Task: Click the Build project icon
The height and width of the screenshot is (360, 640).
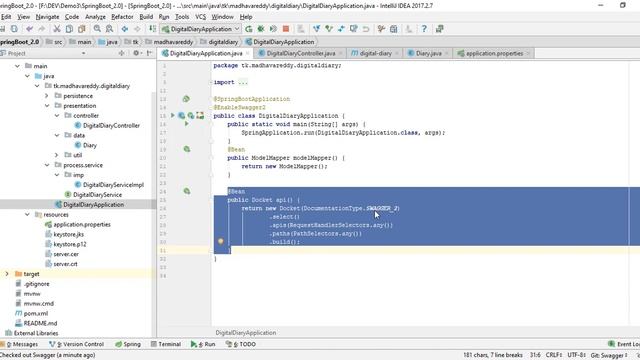Action: (152, 29)
